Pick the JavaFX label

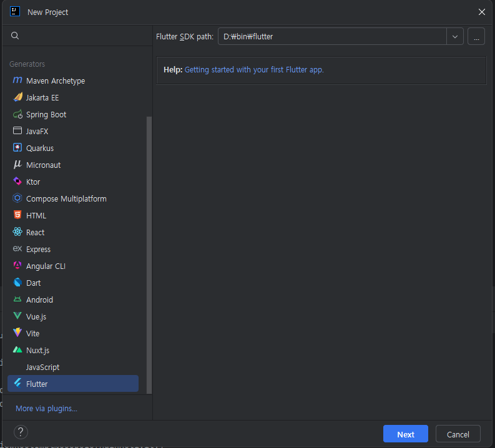[x=37, y=131]
